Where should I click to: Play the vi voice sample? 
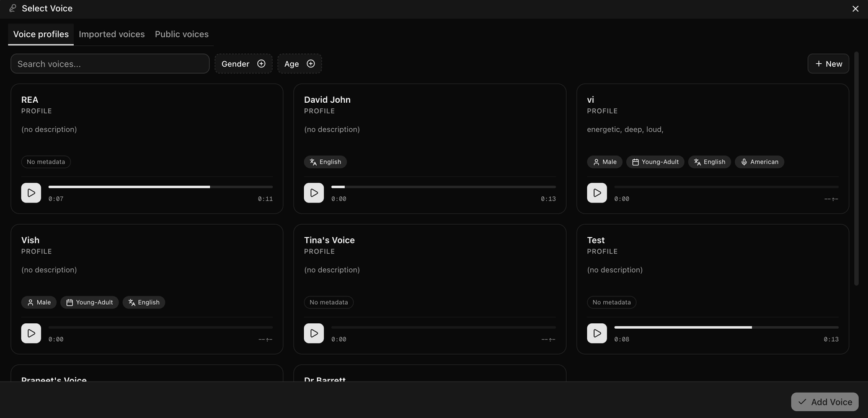click(597, 193)
